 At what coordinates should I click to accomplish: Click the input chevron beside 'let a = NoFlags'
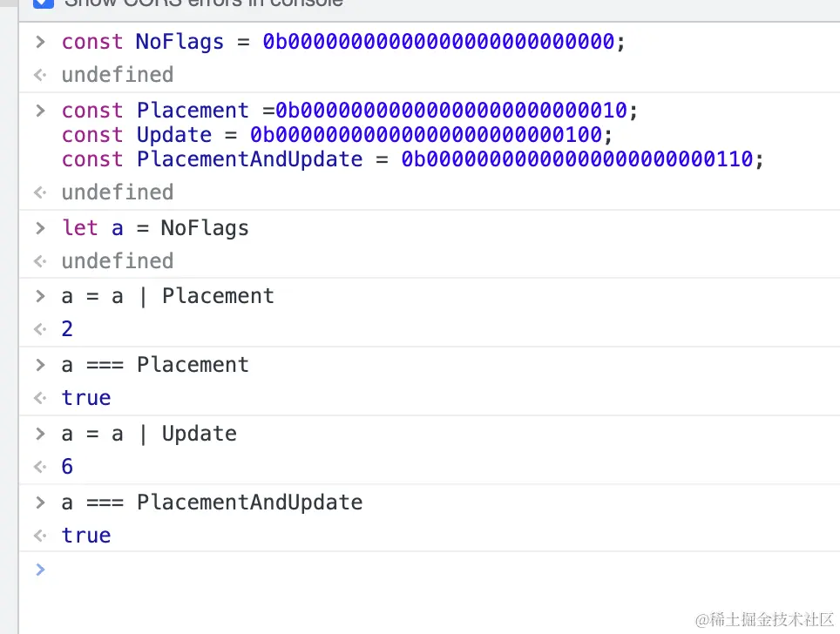40,228
